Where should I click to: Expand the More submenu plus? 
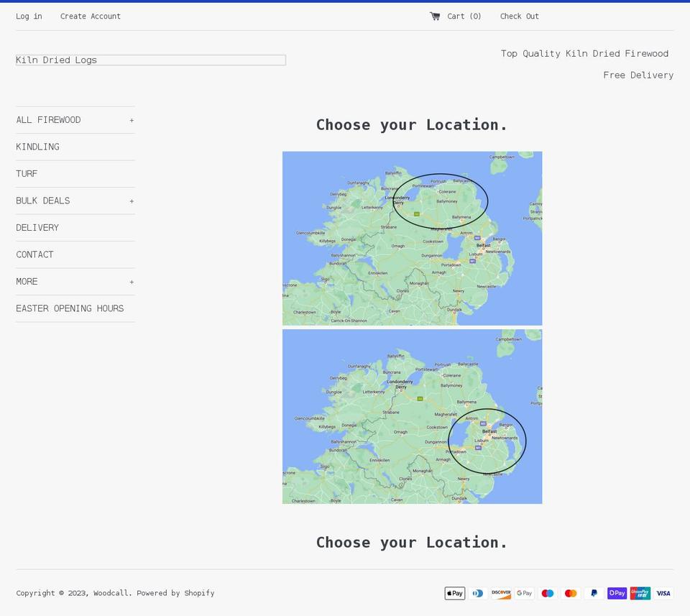(x=132, y=282)
